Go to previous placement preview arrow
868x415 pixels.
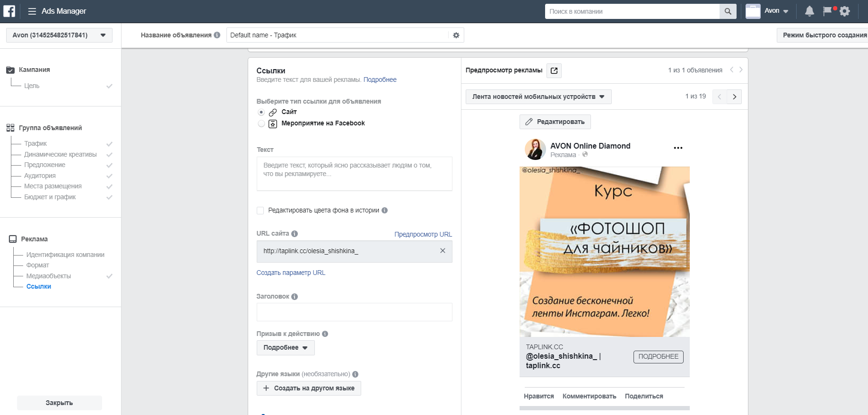[x=720, y=97]
